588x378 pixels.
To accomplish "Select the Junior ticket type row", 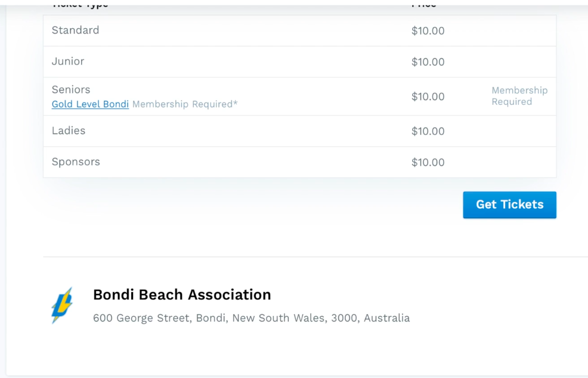I will coord(299,62).
